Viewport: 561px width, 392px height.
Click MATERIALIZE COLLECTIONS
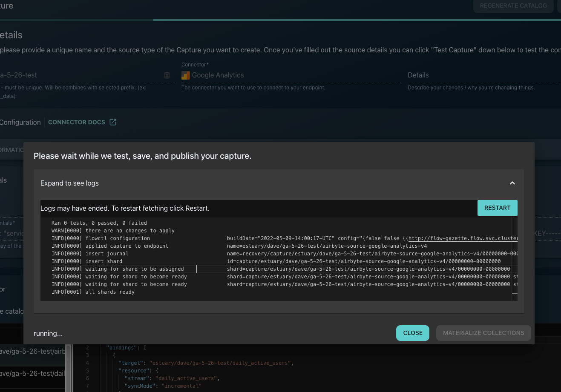click(x=483, y=333)
